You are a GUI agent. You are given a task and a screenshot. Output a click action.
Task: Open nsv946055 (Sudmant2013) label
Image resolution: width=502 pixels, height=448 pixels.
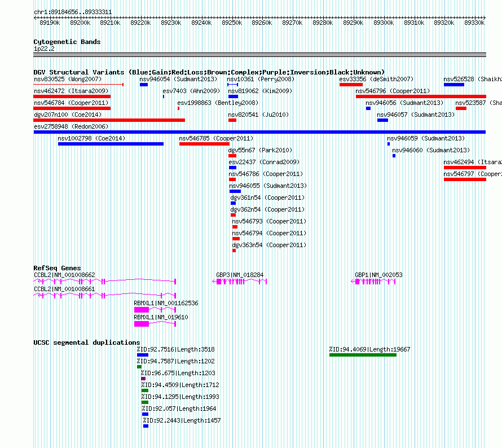pos(268,186)
